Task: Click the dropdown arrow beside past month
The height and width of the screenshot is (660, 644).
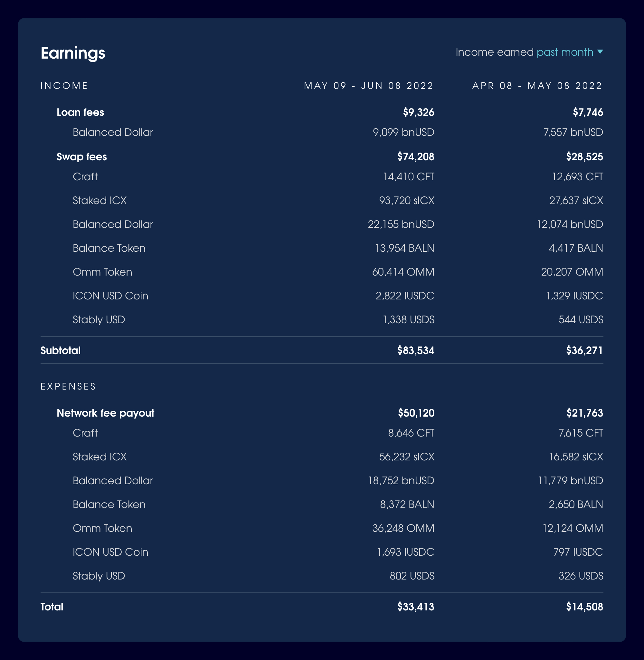Action: [x=600, y=52]
